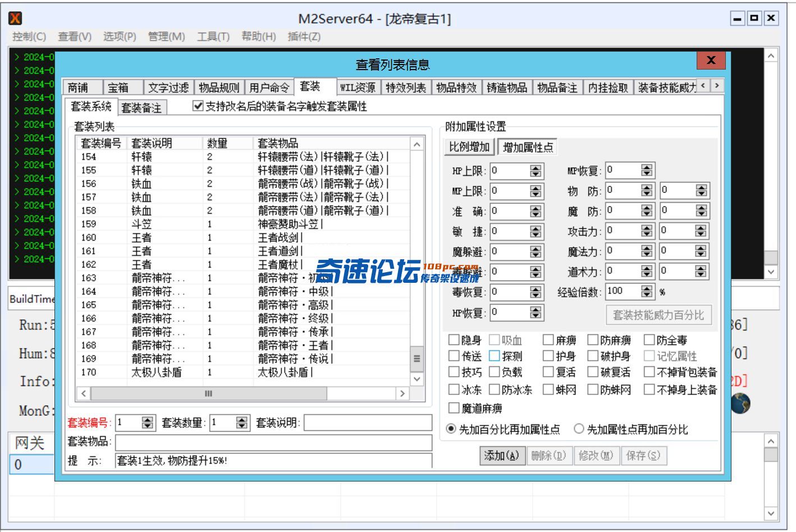The height and width of the screenshot is (532, 796).
Task: Click the 套装物品 input field
Action: (273, 442)
